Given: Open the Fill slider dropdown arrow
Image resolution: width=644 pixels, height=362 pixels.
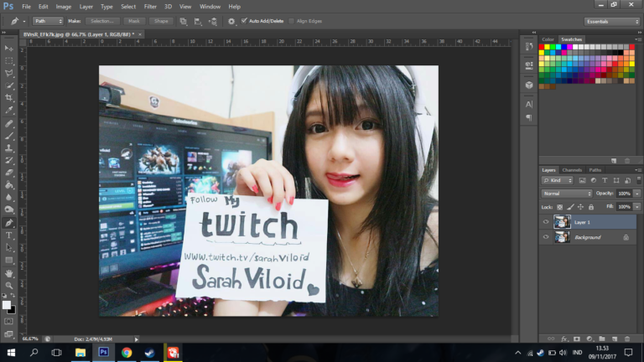Looking at the screenshot, I should click(637, 207).
